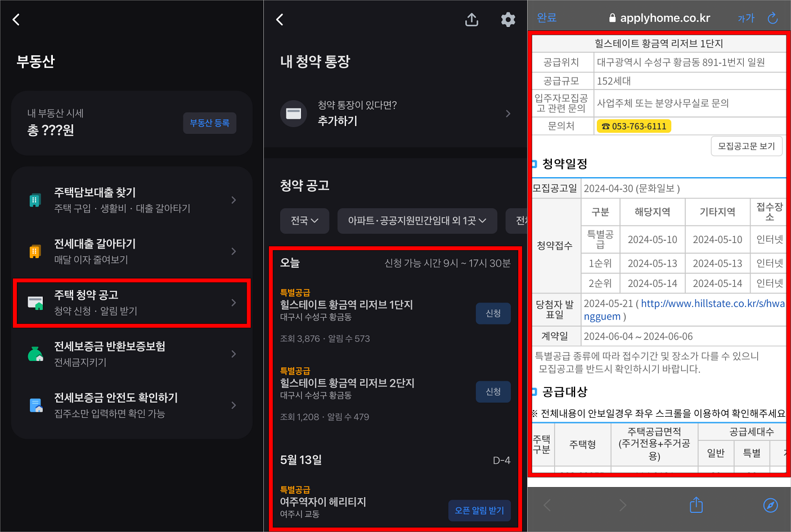Open 전세대출 갈아타기 chevron
The height and width of the screenshot is (532, 791).
tap(233, 251)
